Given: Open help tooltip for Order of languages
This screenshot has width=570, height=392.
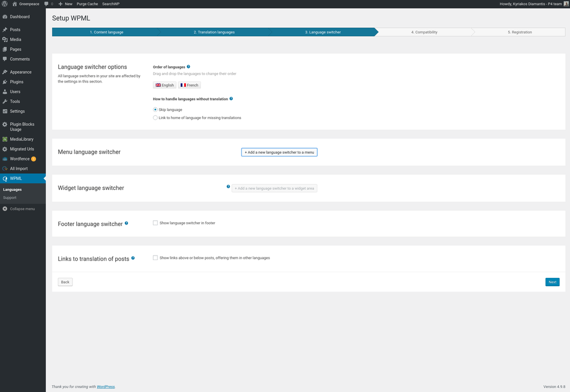Looking at the screenshot, I should (x=188, y=67).
